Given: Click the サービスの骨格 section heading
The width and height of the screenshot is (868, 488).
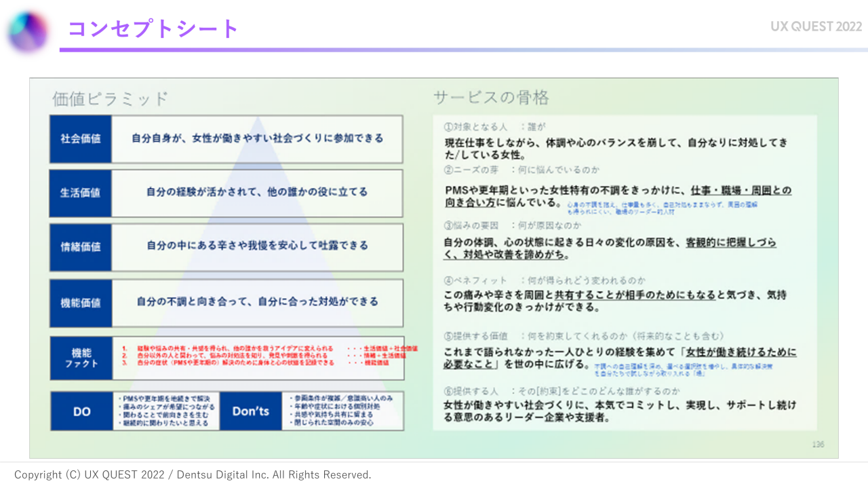Looking at the screenshot, I should tap(491, 98).
